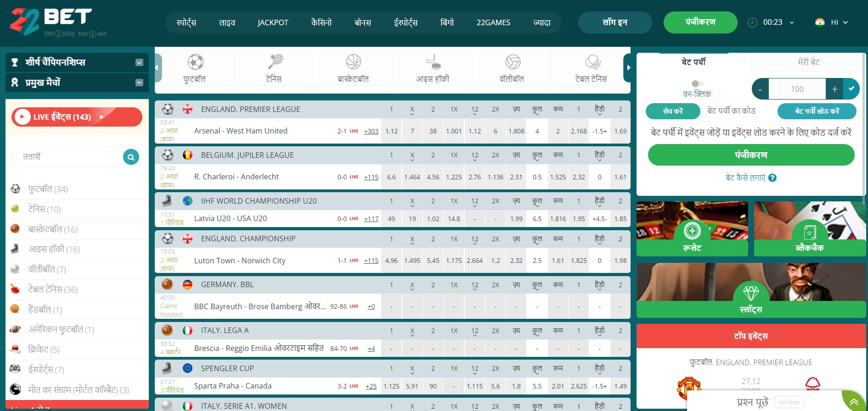Click the bet slip code input field
This screenshot has height=411, width=868.
[x=738, y=111]
